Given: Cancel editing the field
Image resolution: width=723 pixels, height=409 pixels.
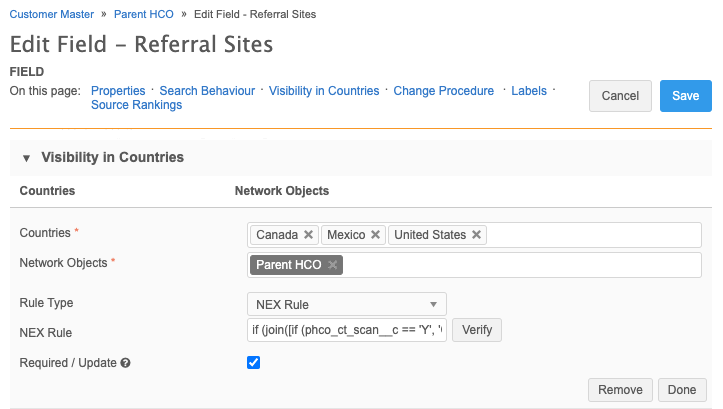Looking at the screenshot, I should (620, 96).
